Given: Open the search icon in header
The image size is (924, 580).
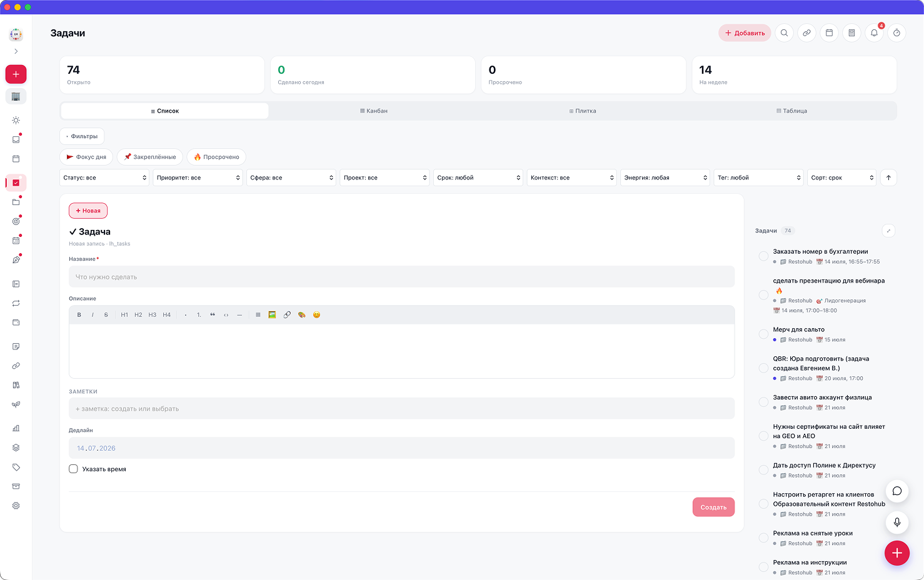Looking at the screenshot, I should click(784, 33).
